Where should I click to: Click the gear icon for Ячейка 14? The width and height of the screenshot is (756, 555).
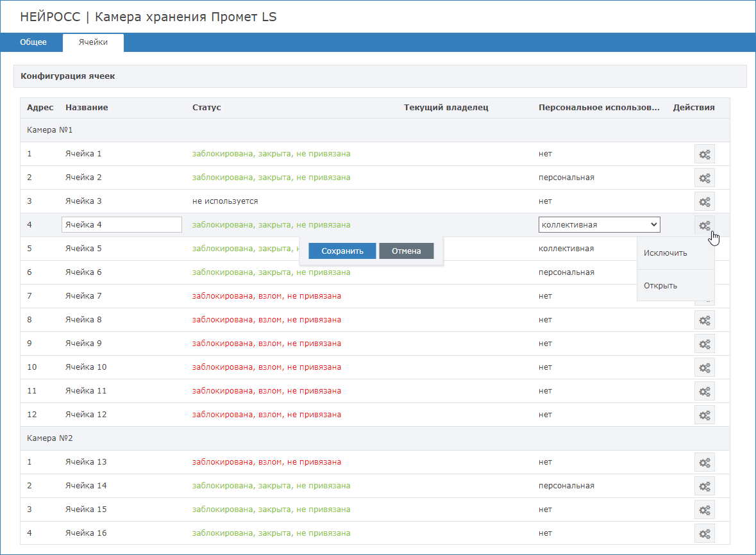point(704,486)
